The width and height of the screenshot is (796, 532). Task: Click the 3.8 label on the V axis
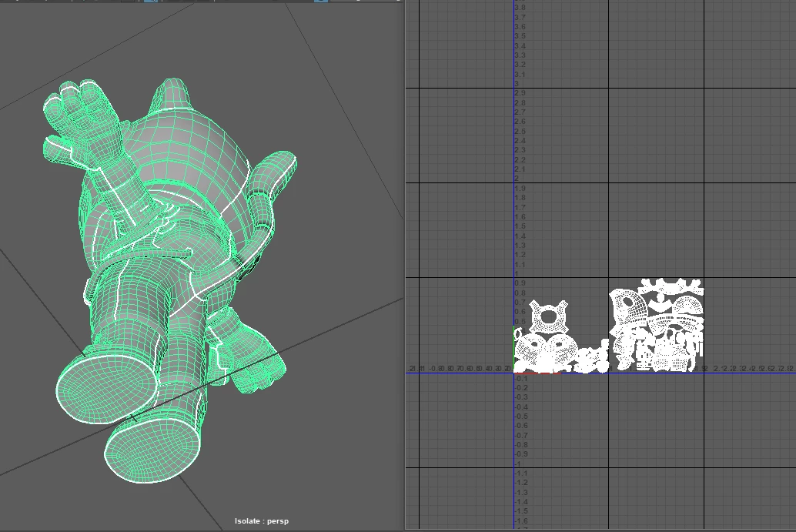point(520,8)
